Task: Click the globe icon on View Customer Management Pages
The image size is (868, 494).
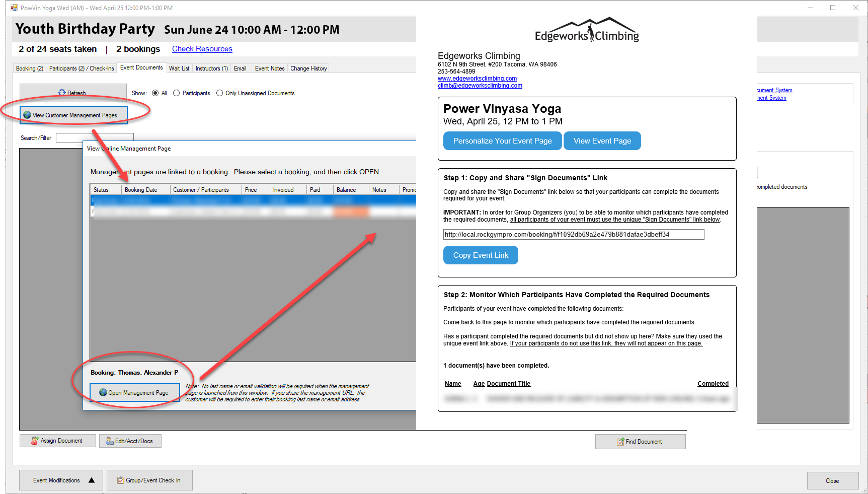Action: pos(27,115)
